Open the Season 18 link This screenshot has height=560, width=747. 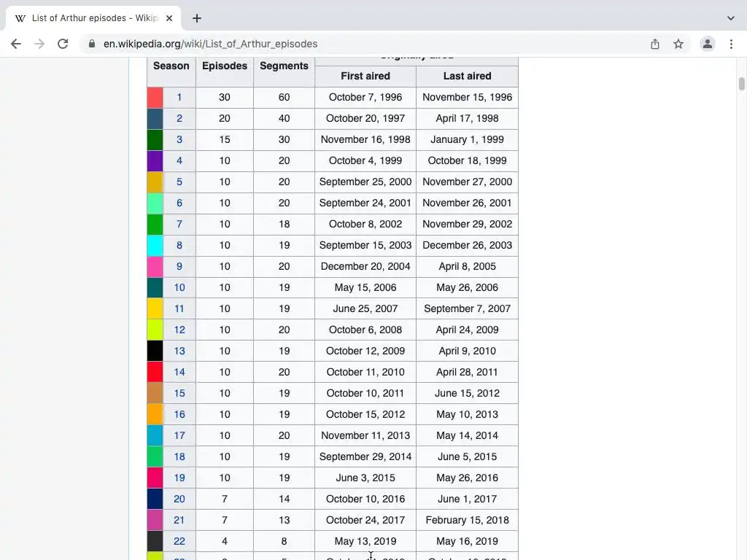[179, 456]
